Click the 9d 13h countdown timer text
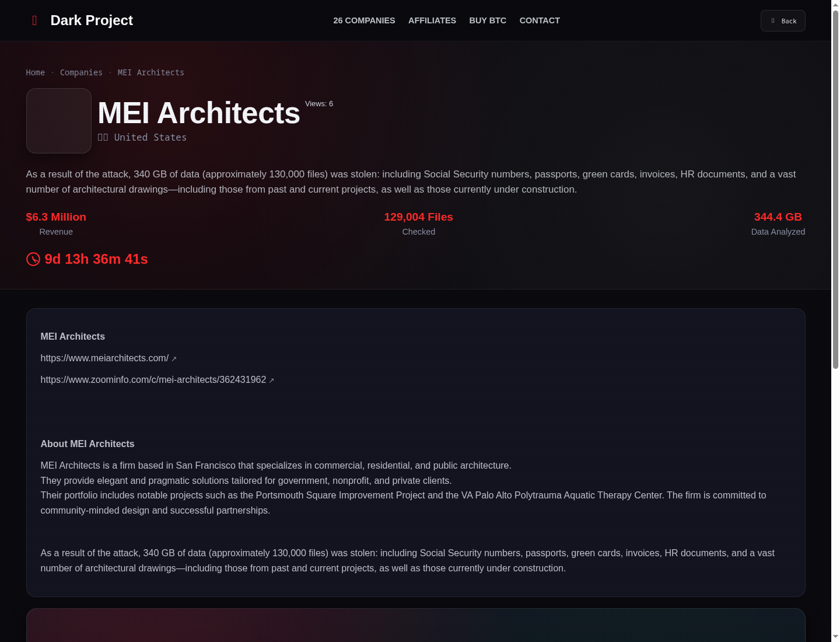The height and width of the screenshot is (642, 840). [x=96, y=259]
